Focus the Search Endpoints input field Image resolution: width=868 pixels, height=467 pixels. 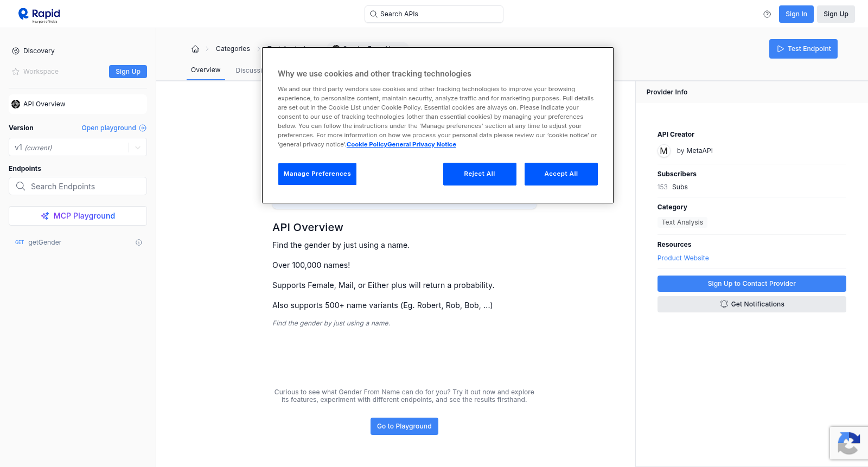coord(78,186)
